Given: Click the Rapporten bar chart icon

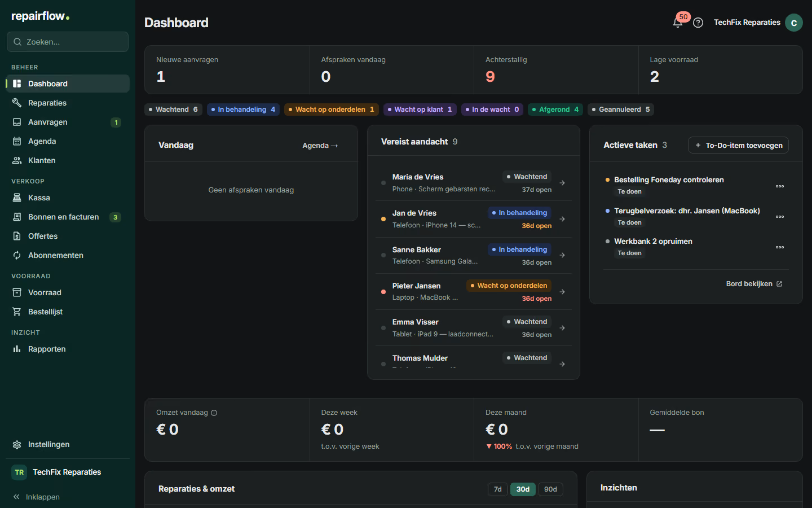Looking at the screenshot, I should coord(17,349).
